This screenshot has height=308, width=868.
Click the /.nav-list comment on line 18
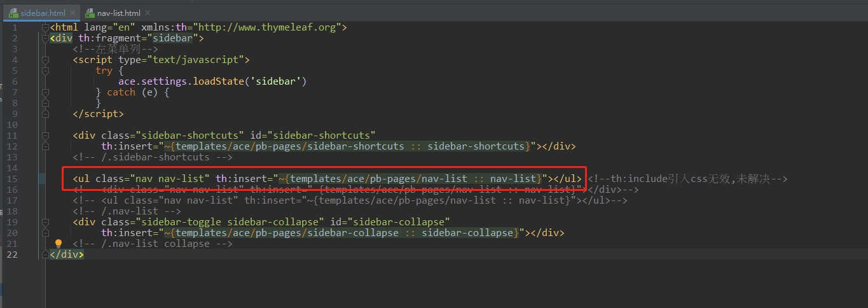(x=127, y=211)
